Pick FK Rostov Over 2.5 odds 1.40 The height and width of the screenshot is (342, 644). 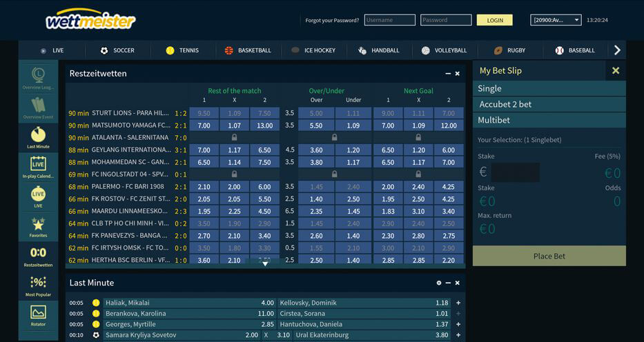(316, 199)
